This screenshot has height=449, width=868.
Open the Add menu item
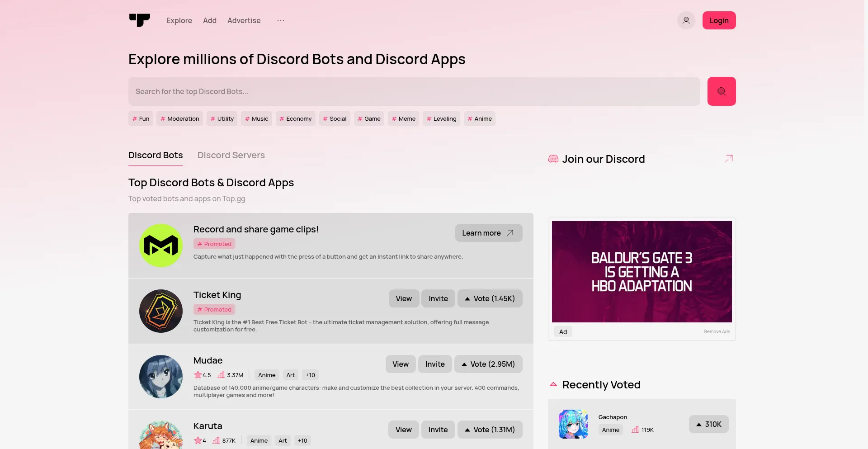click(210, 20)
